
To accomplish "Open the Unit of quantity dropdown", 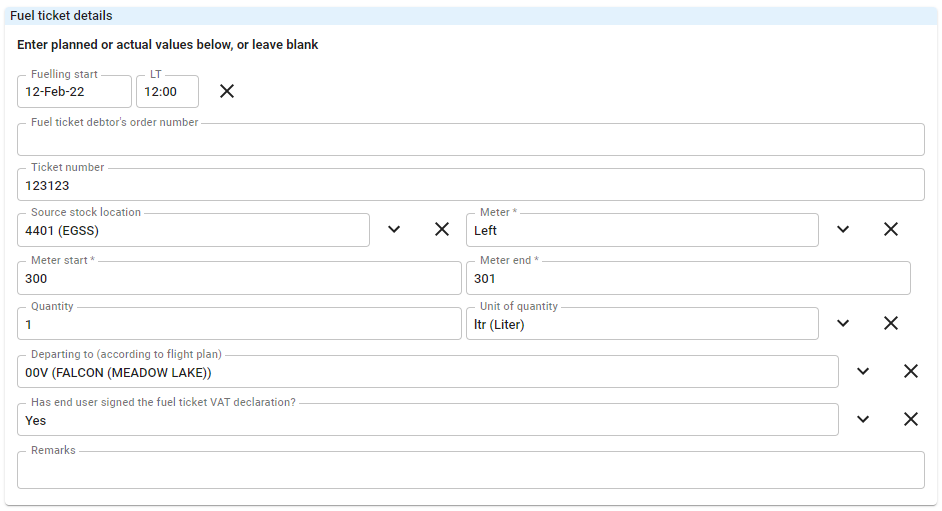I will [x=843, y=323].
